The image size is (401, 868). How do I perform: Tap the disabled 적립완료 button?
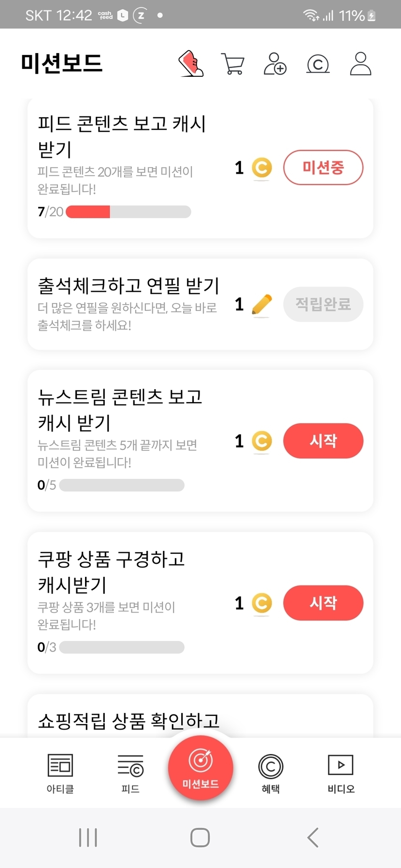pyautogui.click(x=323, y=304)
